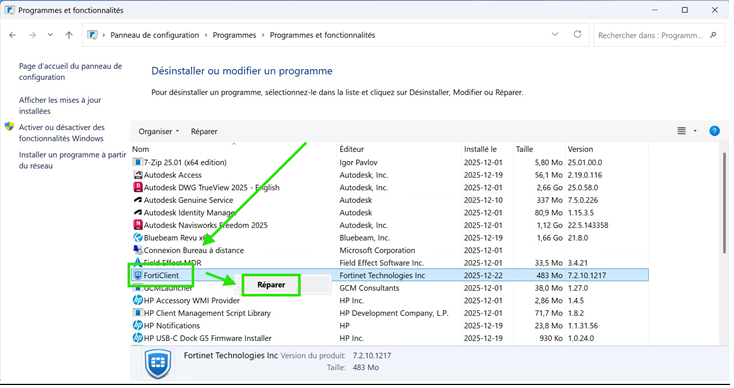Sort by the Éditeur column header
The height and width of the screenshot is (388, 734).
point(352,149)
